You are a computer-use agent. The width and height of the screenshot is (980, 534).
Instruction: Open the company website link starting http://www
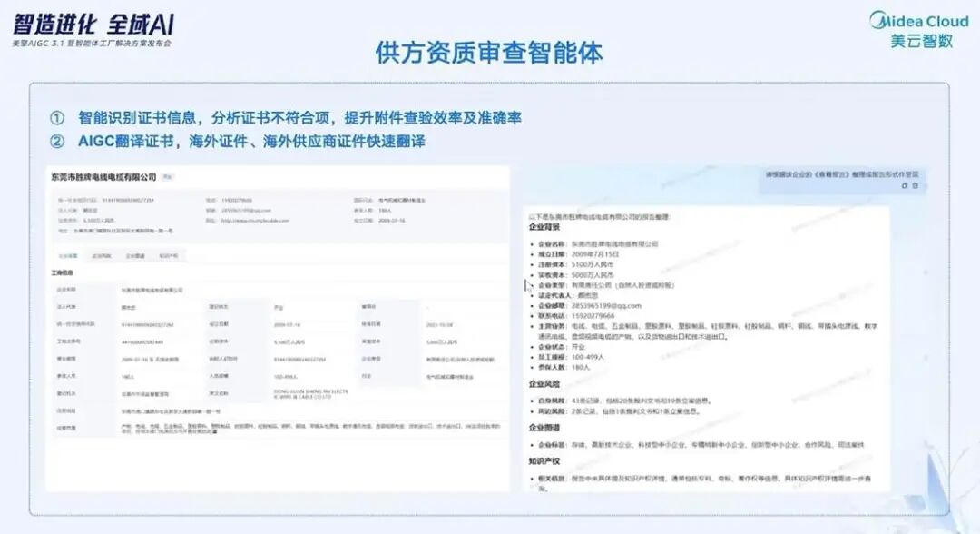pos(255,221)
